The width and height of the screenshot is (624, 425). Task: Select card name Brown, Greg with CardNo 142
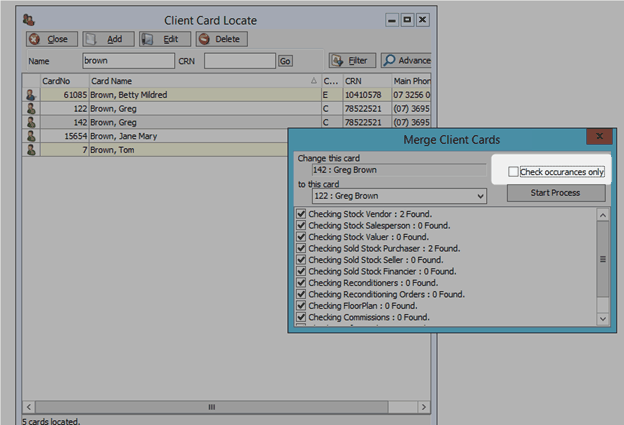pyautogui.click(x=205, y=122)
